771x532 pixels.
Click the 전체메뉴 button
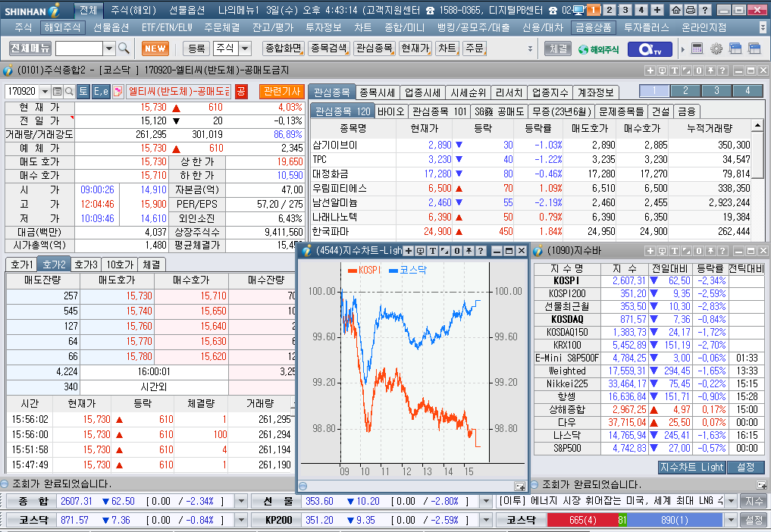(30, 49)
